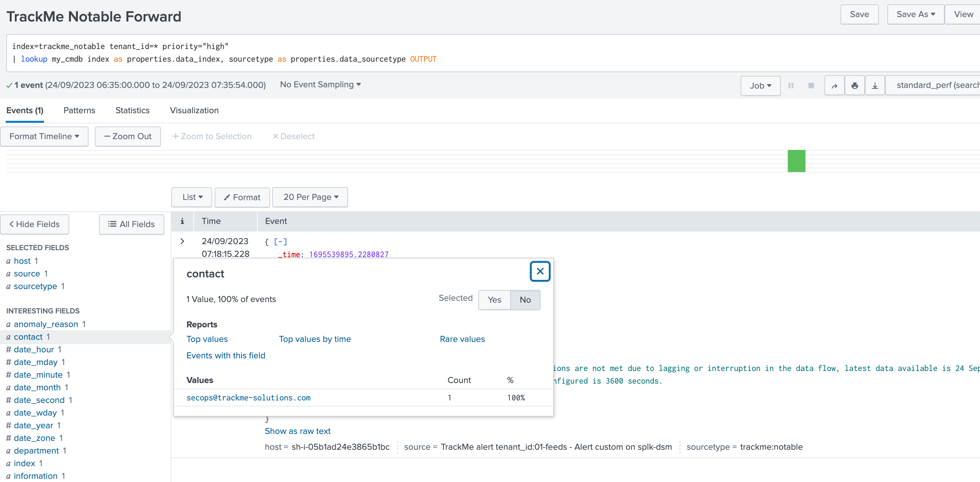Select the sourcetype field
The width and height of the screenshot is (980, 482).
35,286
